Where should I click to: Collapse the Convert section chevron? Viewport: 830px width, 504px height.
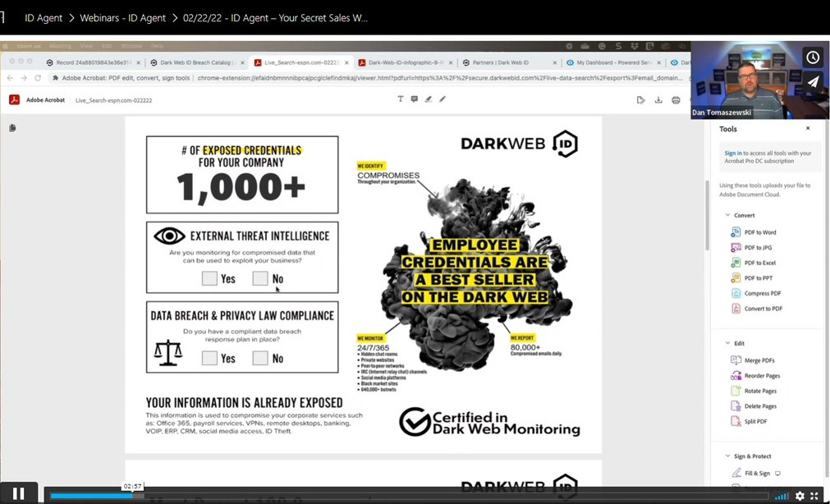(x=727, y=215)
